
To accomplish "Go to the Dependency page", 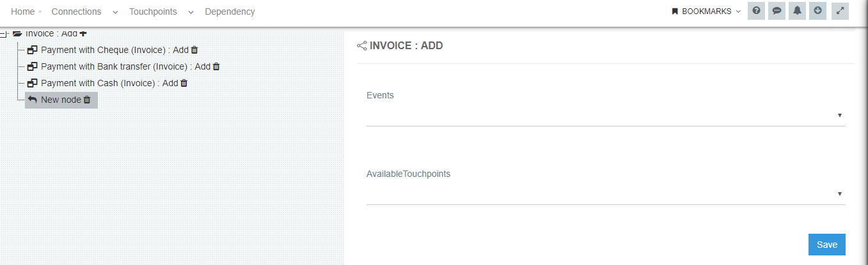I will [x=230, y=11].
